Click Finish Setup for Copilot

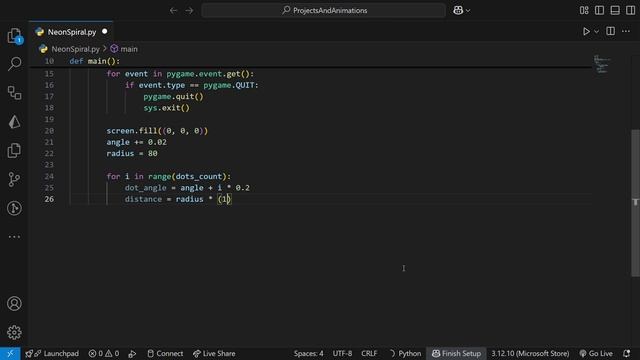pos(456,353)
